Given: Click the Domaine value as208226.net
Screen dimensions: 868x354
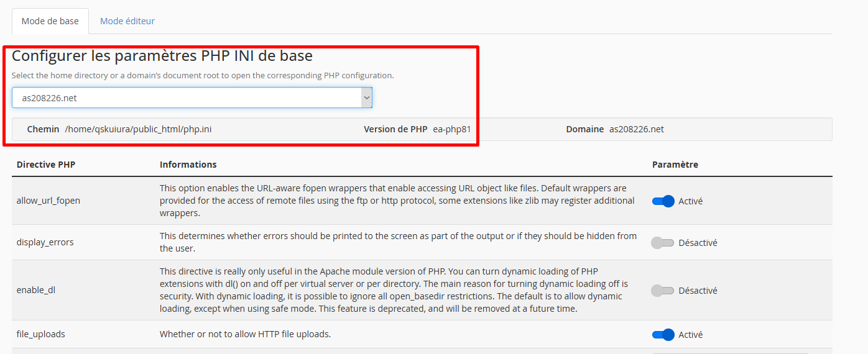Looking at the screenshot, I should click(637, 129).
